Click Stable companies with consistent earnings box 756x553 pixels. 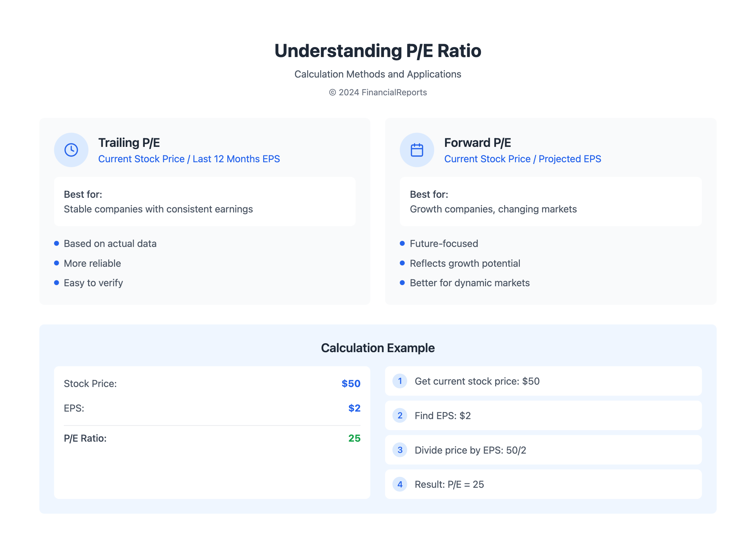(205, 202)
